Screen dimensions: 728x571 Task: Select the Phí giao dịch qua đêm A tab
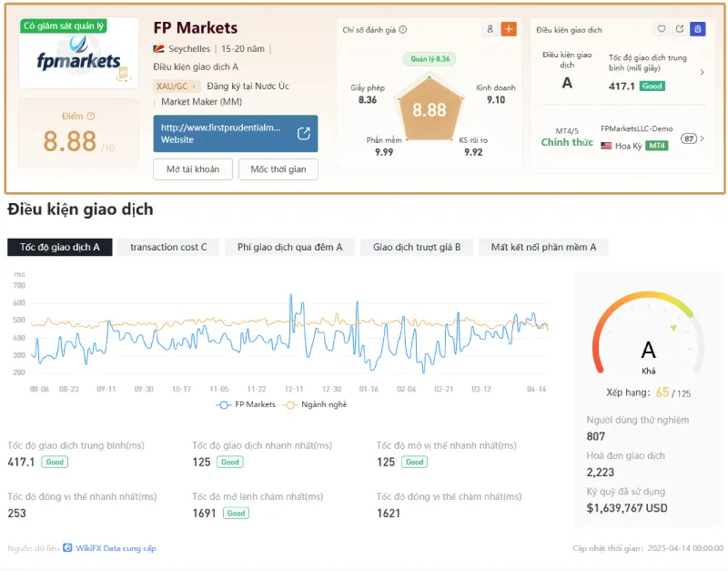pos(289,247)
